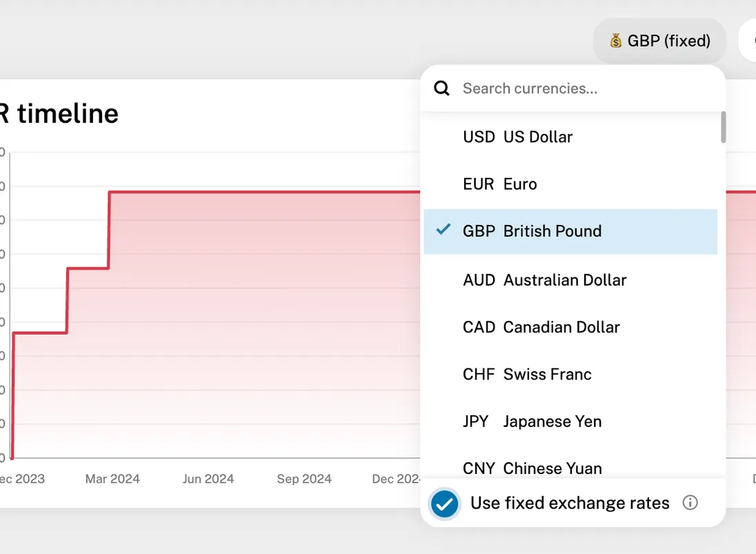Pick CHF Swiss Franc in the currency dropdown
The width and height of the screenshot is (756, 554).
(526, 374)
